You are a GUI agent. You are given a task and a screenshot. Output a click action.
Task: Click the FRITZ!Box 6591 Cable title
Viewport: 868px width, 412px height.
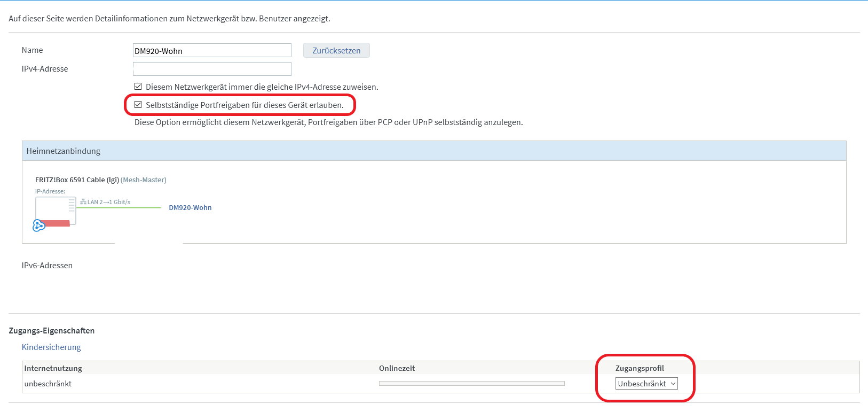77,180
